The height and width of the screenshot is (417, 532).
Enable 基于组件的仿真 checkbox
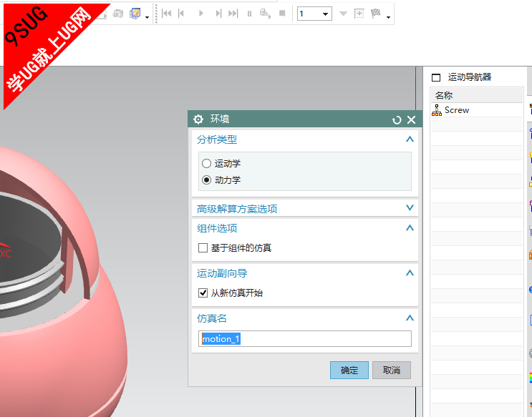(203, 247)
